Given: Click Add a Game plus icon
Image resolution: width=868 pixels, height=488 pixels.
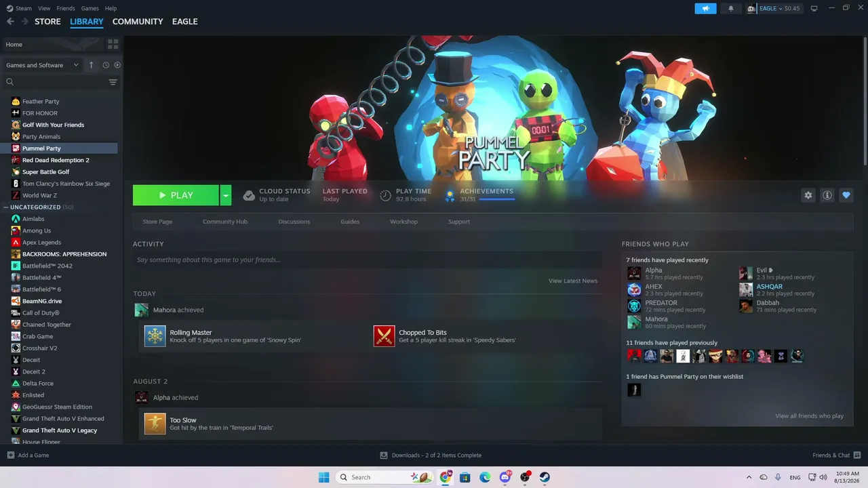Looking at the screenshot, I should [x=10, y=455].
